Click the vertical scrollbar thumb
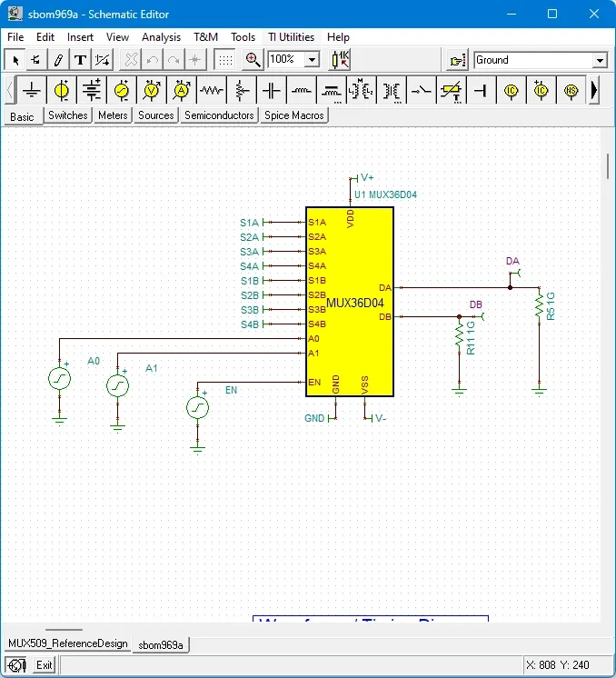This screenshot has width=616, height=678. [608, 166]
